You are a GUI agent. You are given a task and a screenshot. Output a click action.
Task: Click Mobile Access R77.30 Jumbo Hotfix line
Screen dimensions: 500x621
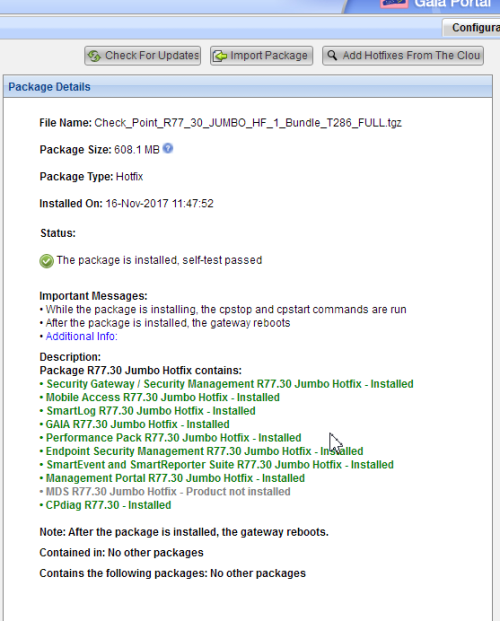(x=163, y=397)
